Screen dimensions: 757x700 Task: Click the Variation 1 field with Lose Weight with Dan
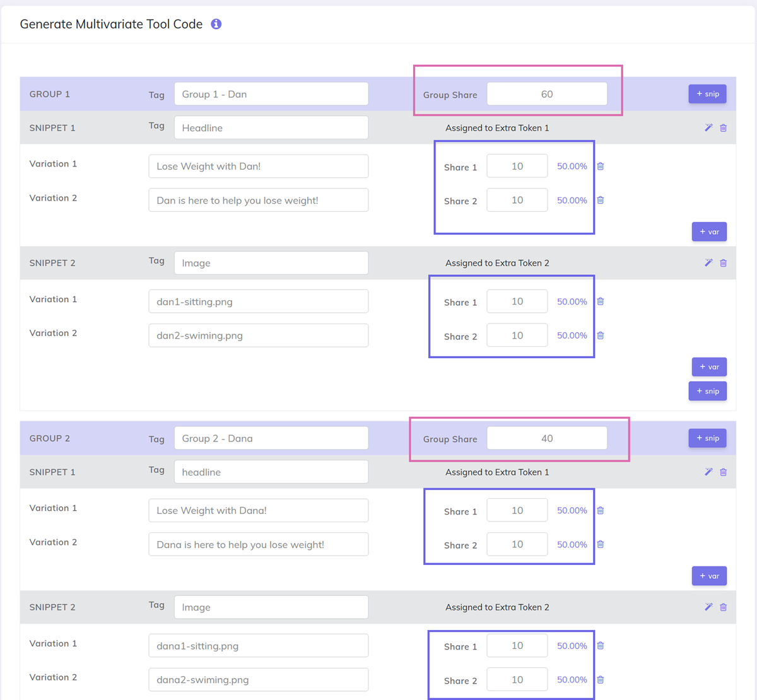(x=259, y=166)
